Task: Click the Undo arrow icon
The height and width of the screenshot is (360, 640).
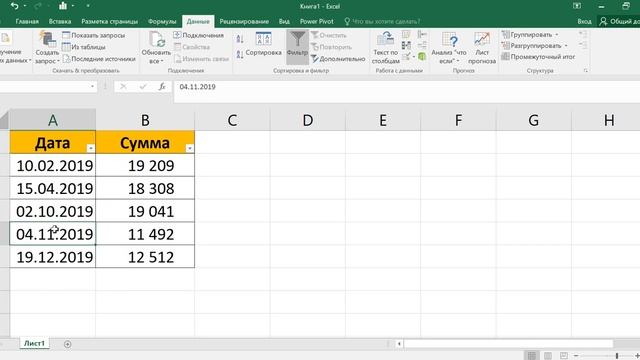Action: (x=14, y=6)
